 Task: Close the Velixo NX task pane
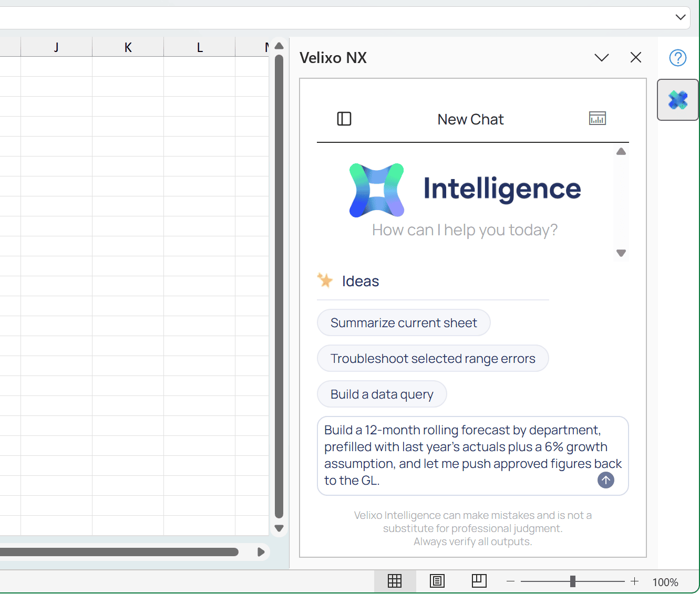click(x=636, y=58)
